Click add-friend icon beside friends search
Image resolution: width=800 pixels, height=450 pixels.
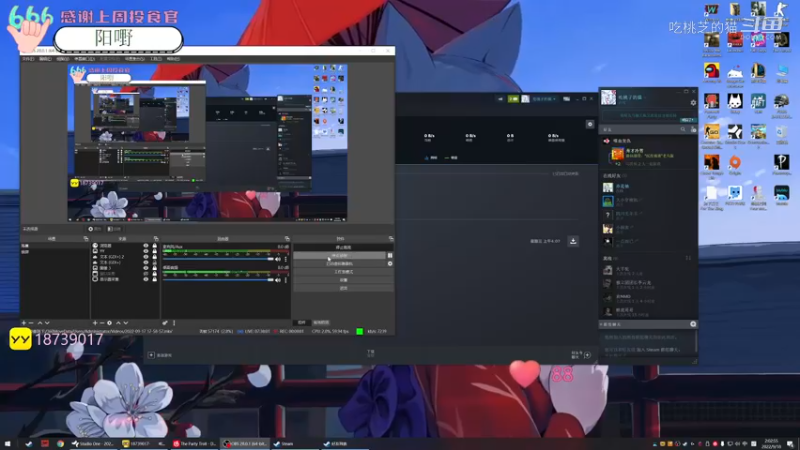(693, 130)
